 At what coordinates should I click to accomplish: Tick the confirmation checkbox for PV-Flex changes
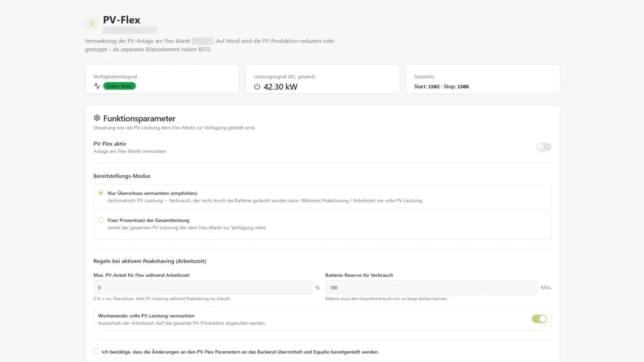point(96,351)
